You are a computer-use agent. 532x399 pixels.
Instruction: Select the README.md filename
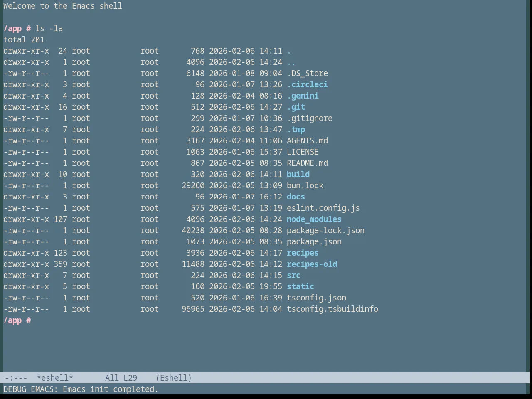pos(307,163)
